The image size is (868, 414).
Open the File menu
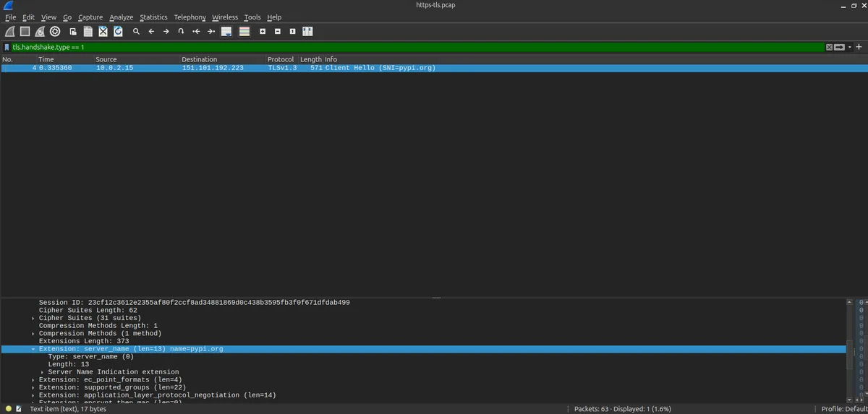point(11,17)
